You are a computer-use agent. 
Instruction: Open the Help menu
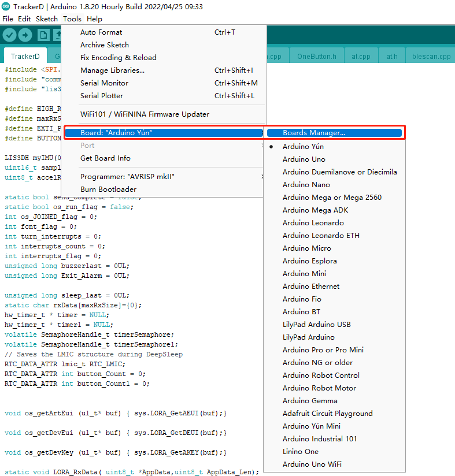(94, 19)
